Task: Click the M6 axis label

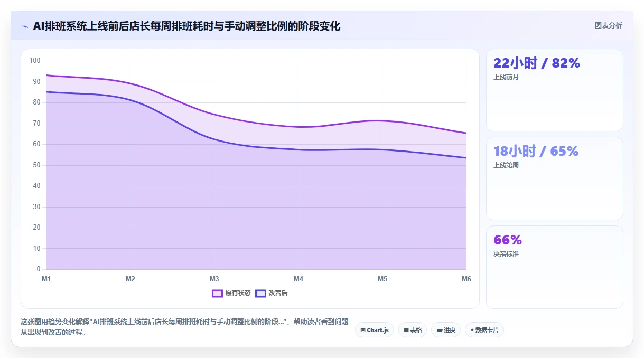Action: tap(466, 279)
